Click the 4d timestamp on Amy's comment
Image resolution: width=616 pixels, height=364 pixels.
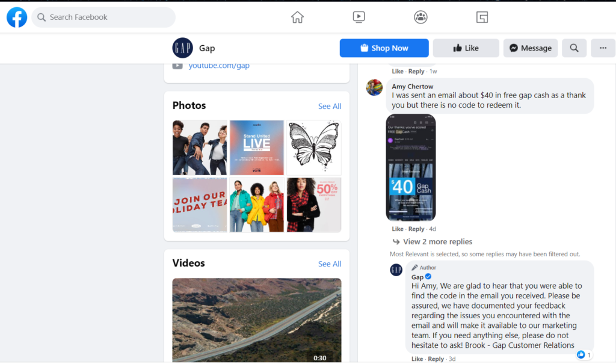point(432,229)
